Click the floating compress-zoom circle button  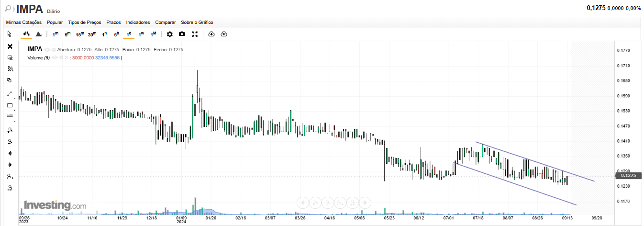[x=353, y=203]
